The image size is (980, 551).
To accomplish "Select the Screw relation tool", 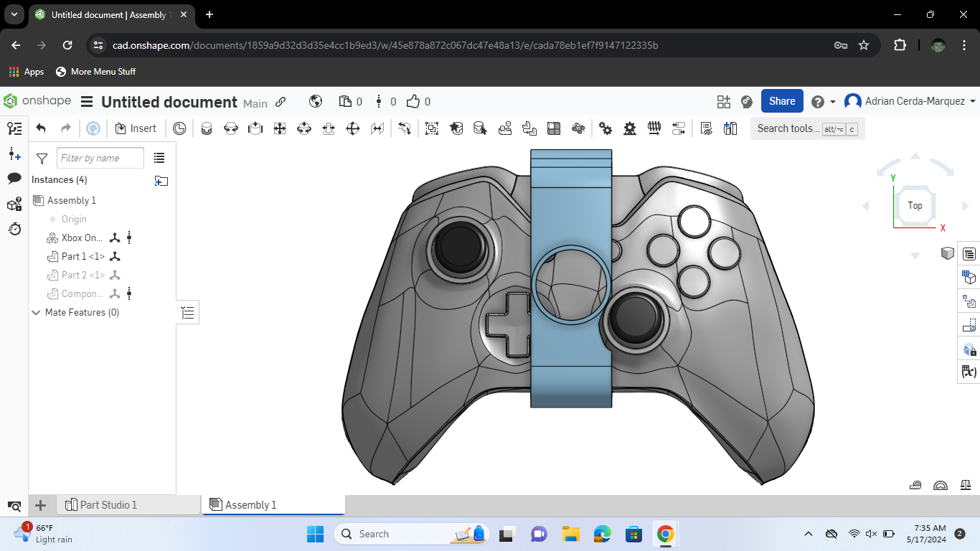I will click(654, 128).
